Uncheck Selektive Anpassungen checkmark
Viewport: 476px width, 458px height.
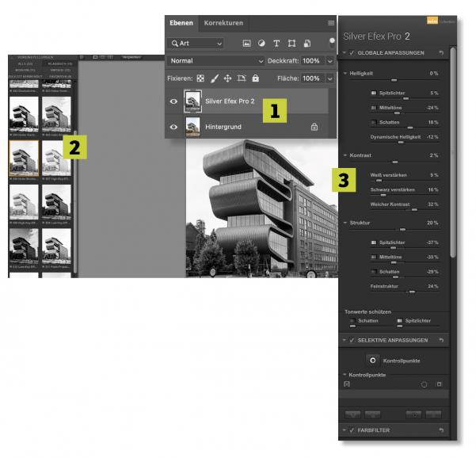pyautogui.click(x=352, y=340)
